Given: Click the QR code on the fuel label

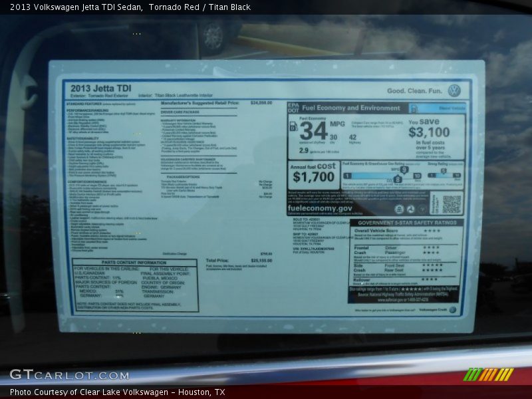Looking at the screenshot, I should (x=452, y=203).
